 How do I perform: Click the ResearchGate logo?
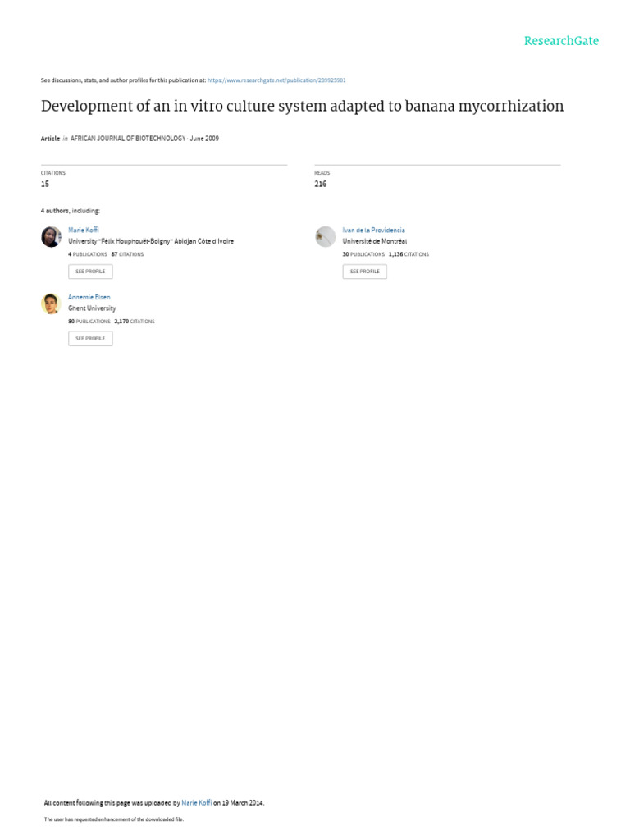click(561, 41)
